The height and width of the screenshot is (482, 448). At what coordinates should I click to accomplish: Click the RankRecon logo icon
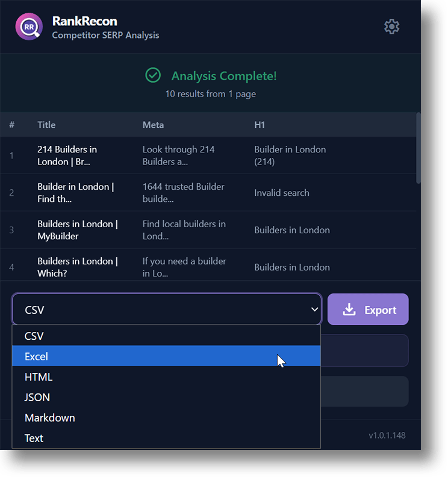(29, 27)
